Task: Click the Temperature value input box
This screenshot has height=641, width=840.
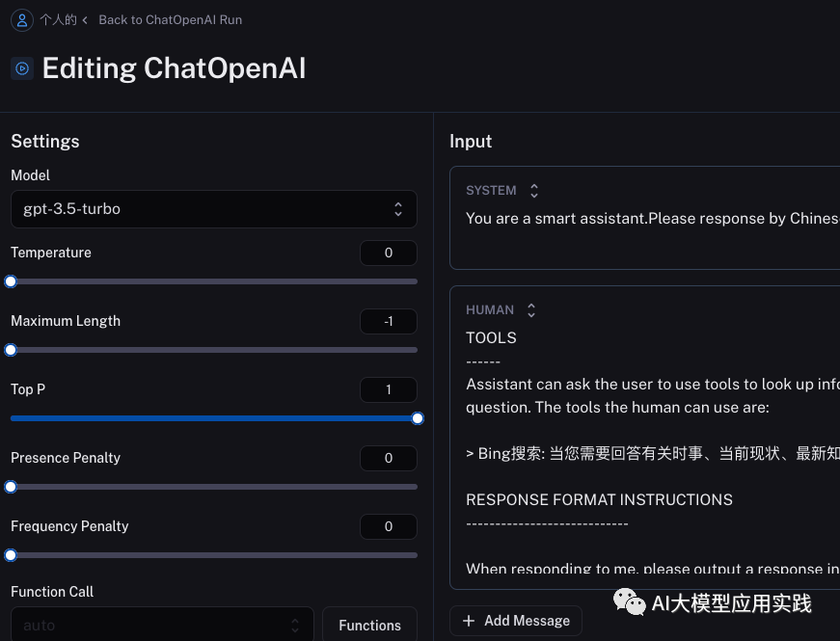Action: (x=388, y=254)
